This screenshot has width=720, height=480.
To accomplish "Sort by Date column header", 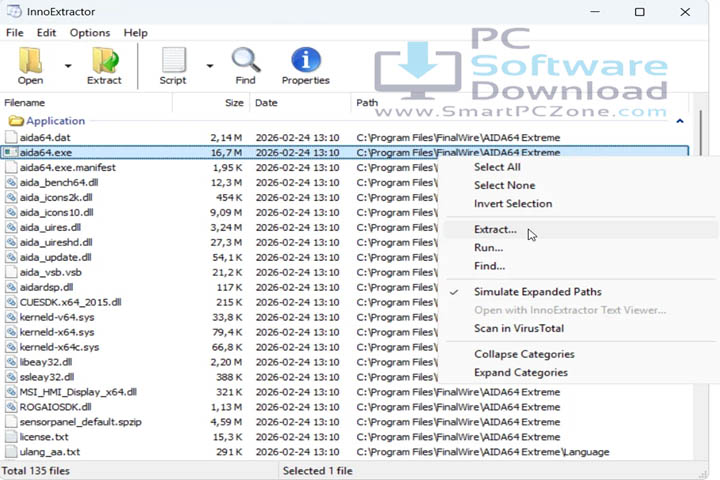I will (300, 102).
